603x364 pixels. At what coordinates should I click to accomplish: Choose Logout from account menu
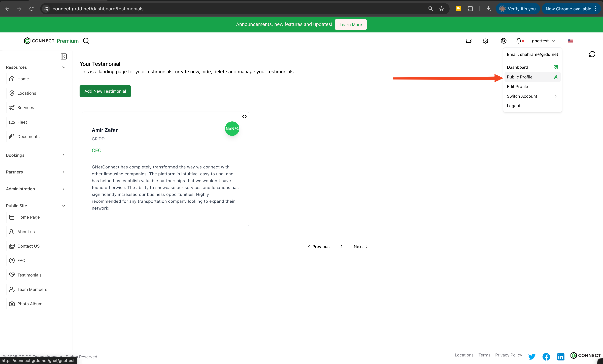click(x=513, y=106)
